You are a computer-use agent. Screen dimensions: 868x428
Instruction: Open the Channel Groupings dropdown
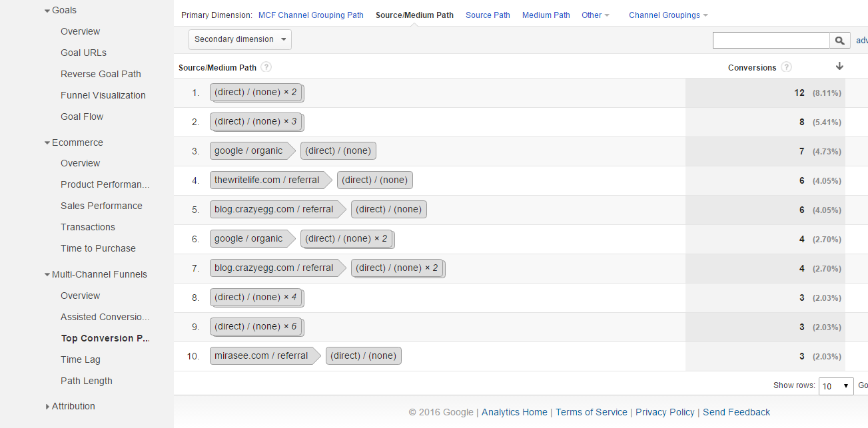(668, 15)
